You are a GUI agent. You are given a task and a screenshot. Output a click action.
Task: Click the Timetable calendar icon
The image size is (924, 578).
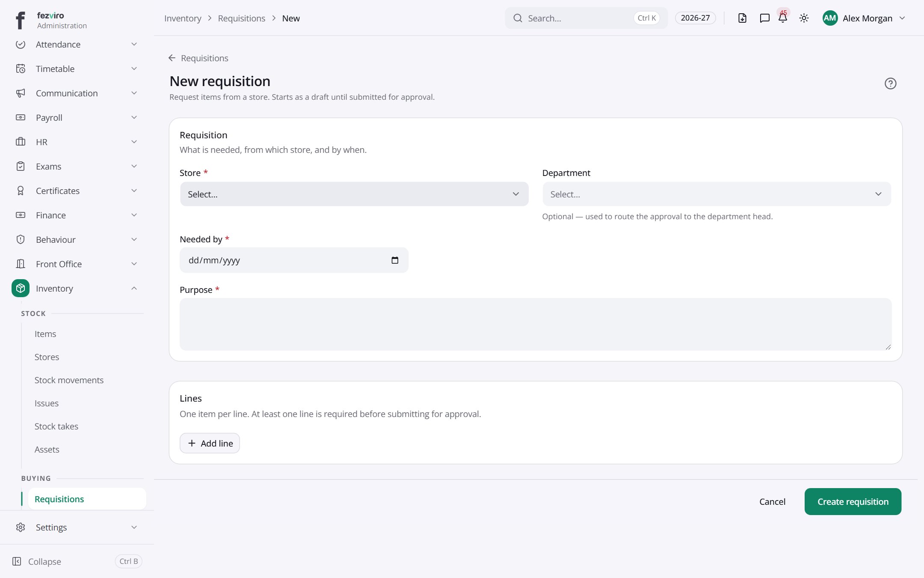click(21, 69)
